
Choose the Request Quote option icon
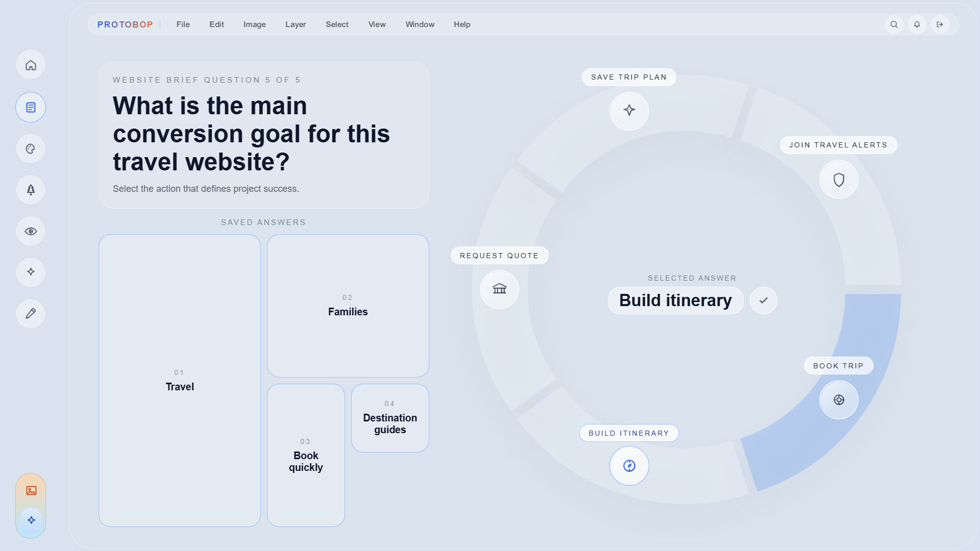tap(499, 289)
